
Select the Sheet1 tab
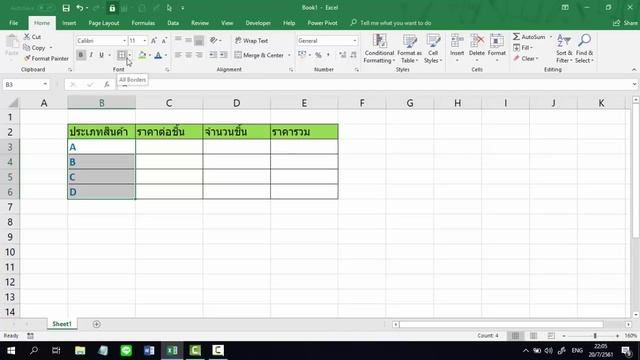62,324
